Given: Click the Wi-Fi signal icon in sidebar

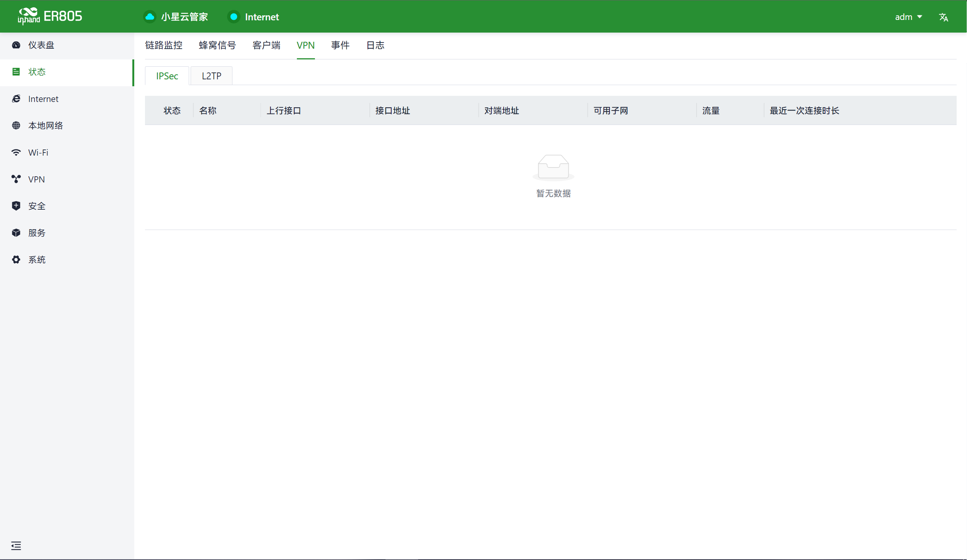Looking at the screenshot, I should pos(16,153).
